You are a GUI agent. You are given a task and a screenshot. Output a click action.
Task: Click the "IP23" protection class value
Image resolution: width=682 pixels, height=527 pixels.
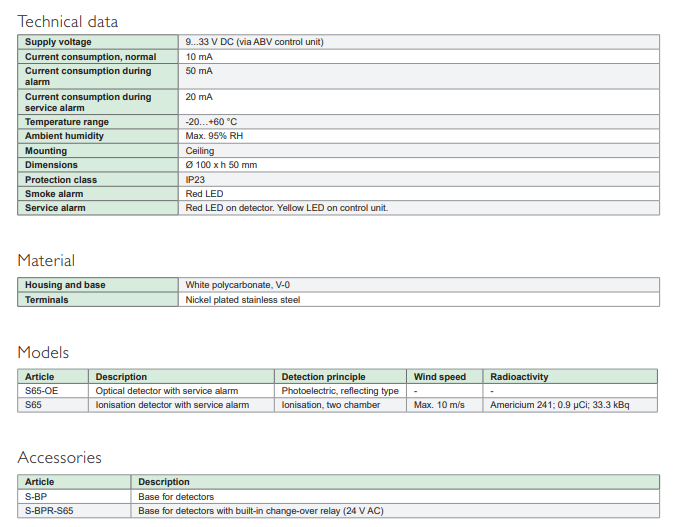195,180
